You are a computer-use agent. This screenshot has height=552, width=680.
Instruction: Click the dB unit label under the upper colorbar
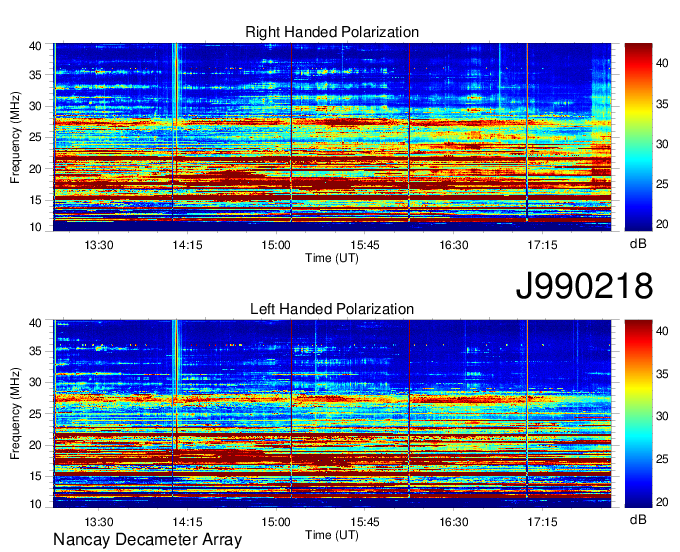point(638,244)
